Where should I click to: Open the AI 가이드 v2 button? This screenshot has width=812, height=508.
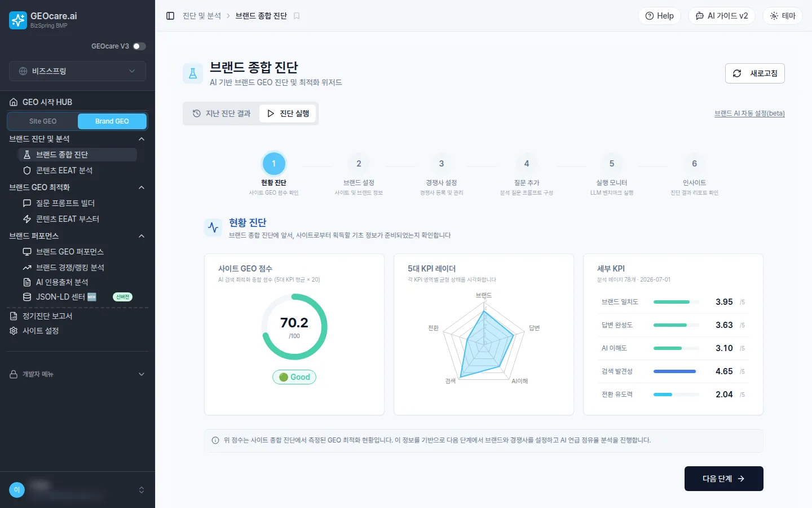(x=722, y=16)
